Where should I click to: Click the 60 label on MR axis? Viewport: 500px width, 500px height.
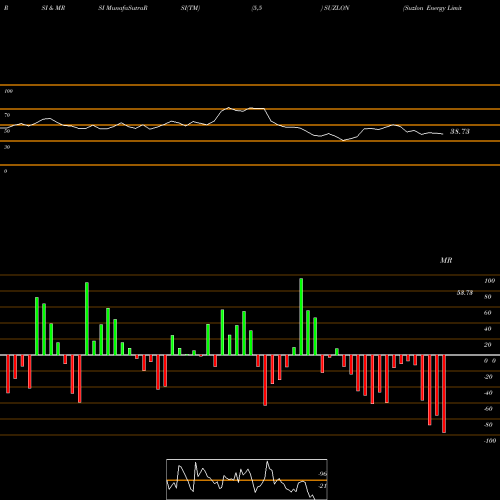pos(487,313)
